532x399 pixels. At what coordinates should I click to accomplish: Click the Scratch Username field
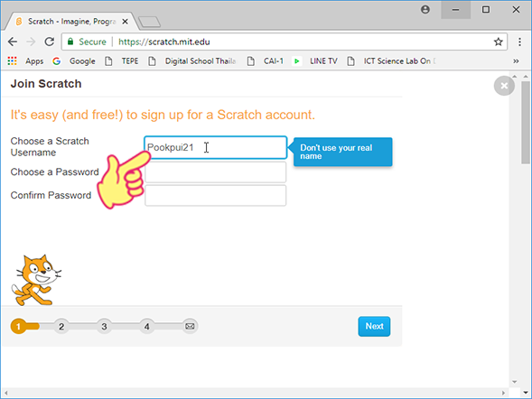pos(216,147)
